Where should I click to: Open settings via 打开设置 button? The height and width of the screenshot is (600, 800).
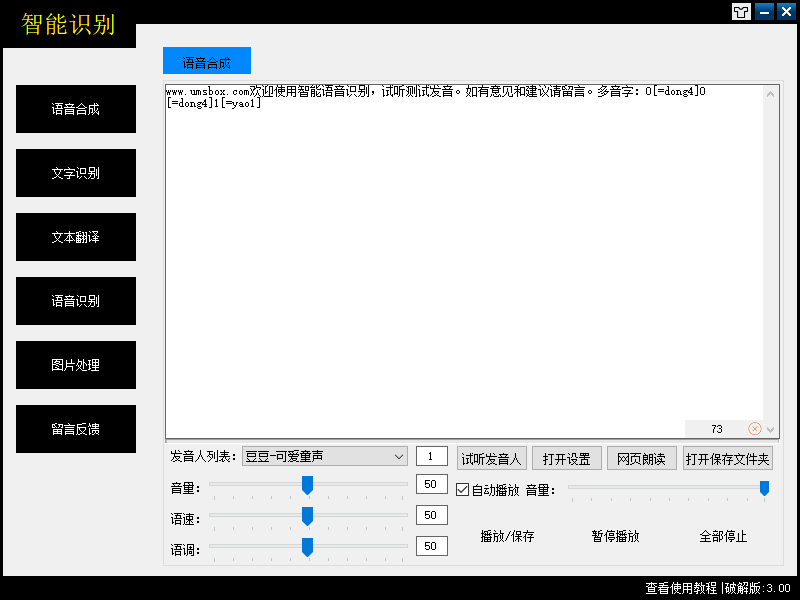pyautogui.click(x=566, y=457)
